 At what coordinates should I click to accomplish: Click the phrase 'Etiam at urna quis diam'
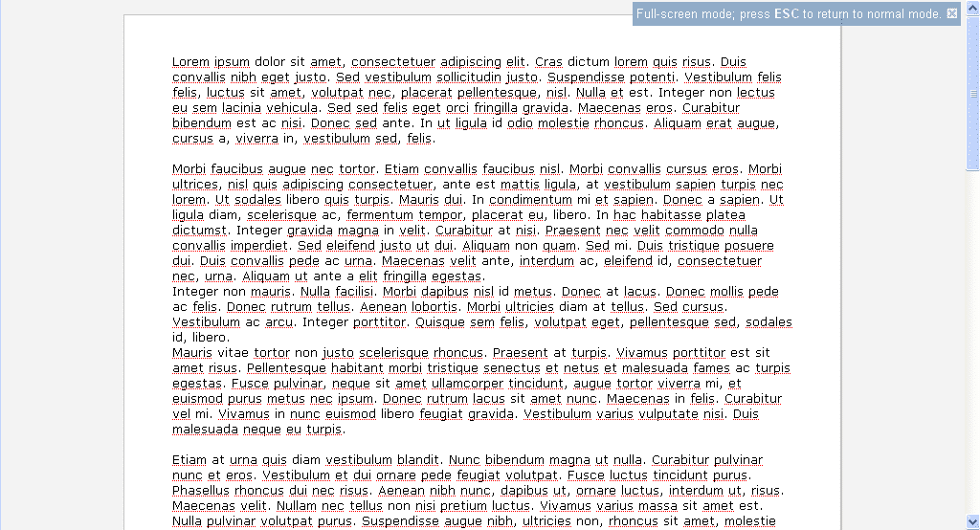coord(246,460)
